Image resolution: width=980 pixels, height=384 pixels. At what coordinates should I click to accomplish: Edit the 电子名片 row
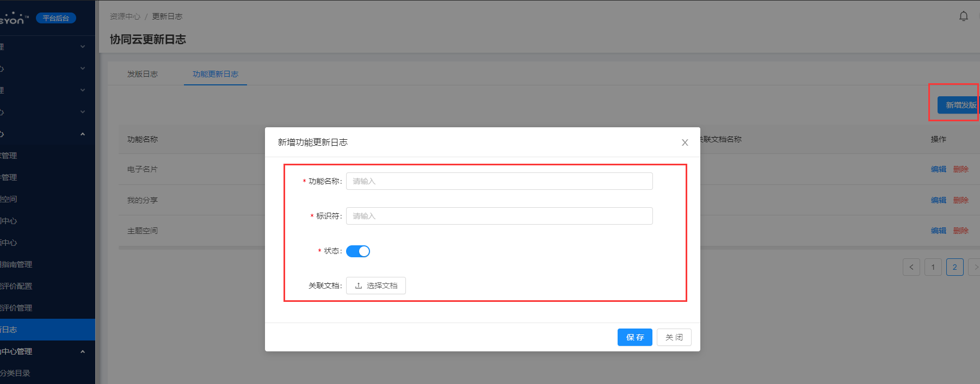click(938, 169)
